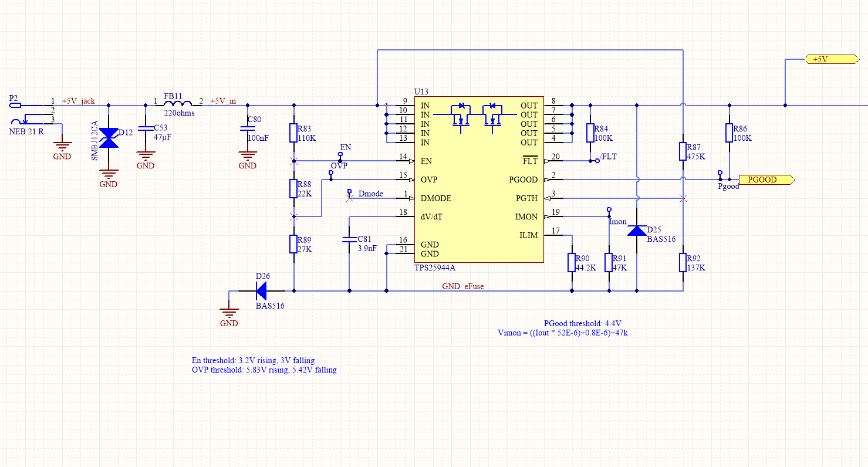This screenshot has width=868, height=467.
Task: Select resistor R87 symbol
Action: coord(683,151)
